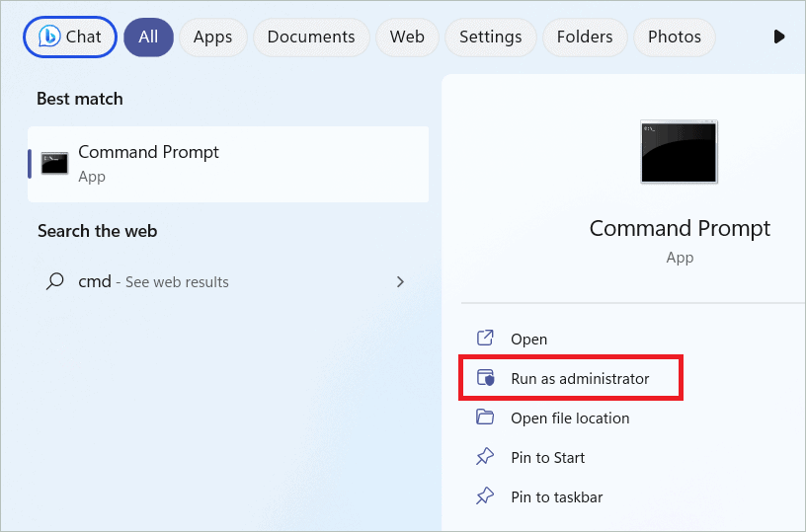Switch to the Web filter tab

pos(407,37)
